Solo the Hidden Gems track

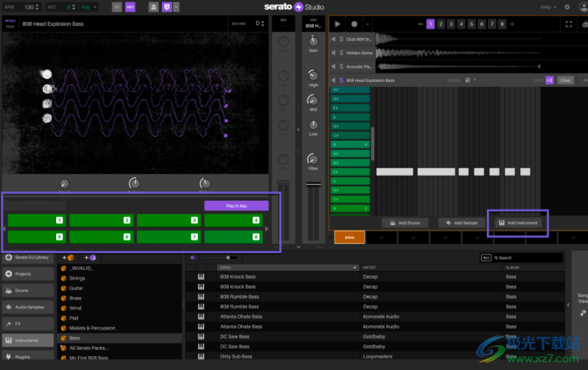pyautogui.click(x=341, y=53)
